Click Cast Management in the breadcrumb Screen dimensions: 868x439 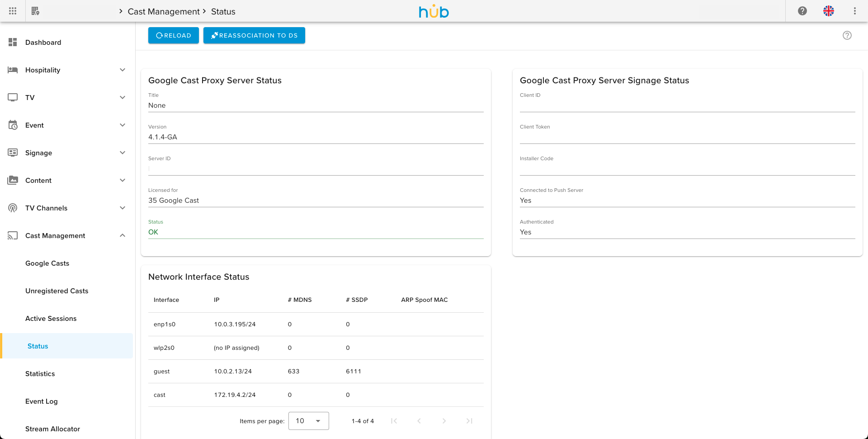[x=163, y=11]
